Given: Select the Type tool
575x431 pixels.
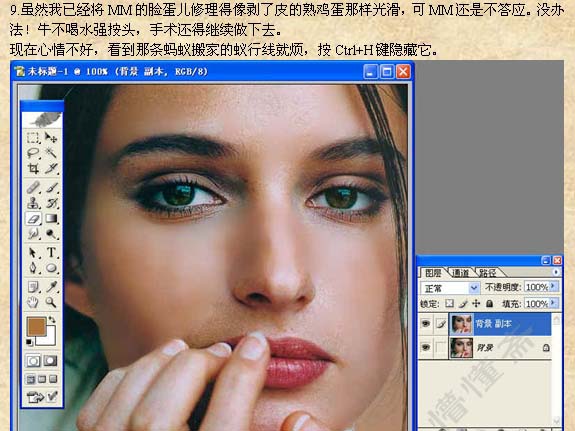Looking at the screenshot, I should [x=51, y=252].
